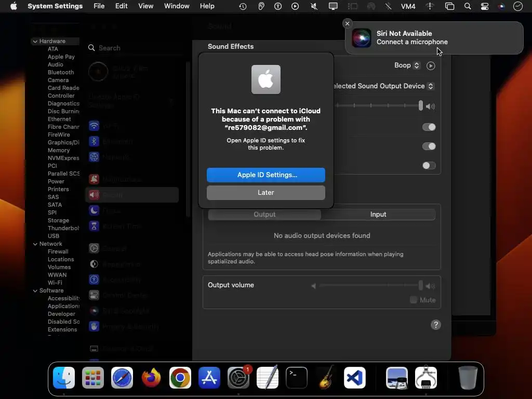Select USB in the Hardware tree
Image resolution: width=532 pixels, height=399 pixels.
(54, 236)
